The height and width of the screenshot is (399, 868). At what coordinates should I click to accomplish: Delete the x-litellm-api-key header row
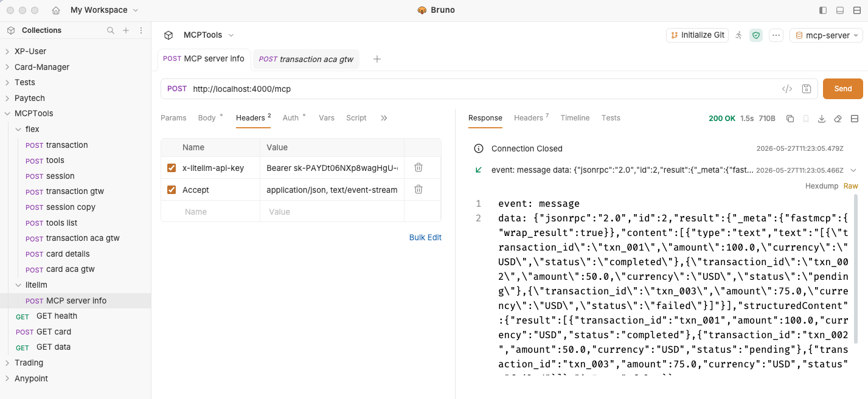(x=418, y=167)
